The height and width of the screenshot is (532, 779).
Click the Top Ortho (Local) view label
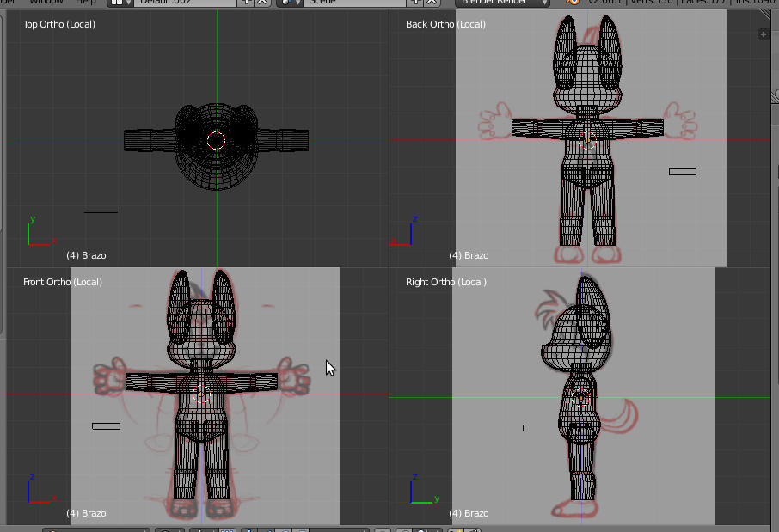coord(59,24)
